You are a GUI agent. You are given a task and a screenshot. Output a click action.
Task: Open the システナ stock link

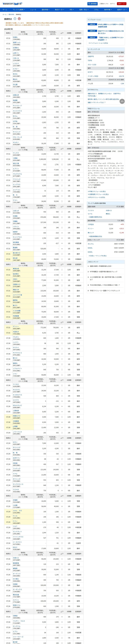click(16, 64)
